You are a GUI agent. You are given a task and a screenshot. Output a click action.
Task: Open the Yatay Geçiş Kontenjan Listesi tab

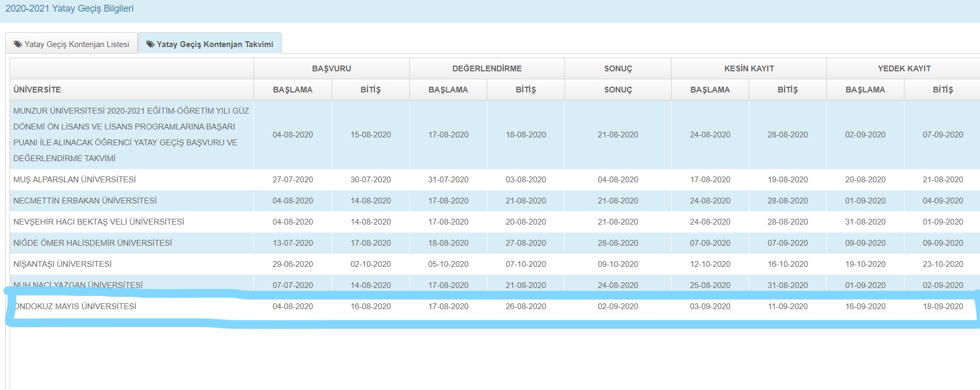[x=72, y=44]
